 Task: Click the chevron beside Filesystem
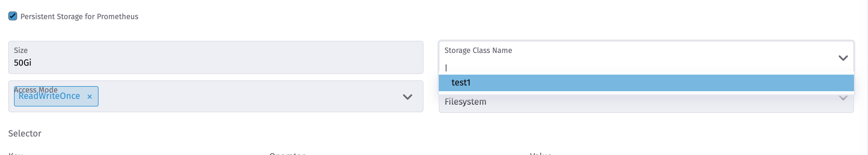click(x=843, y=99)
